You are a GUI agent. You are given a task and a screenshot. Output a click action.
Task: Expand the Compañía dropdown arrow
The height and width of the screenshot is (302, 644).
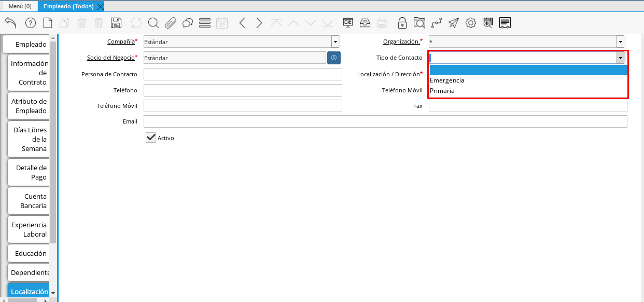coord(335,42)
